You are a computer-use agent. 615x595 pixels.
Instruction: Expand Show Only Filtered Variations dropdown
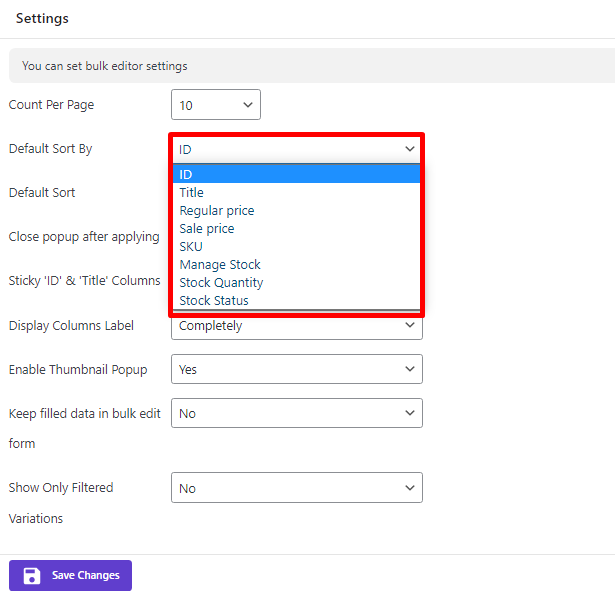297,488
